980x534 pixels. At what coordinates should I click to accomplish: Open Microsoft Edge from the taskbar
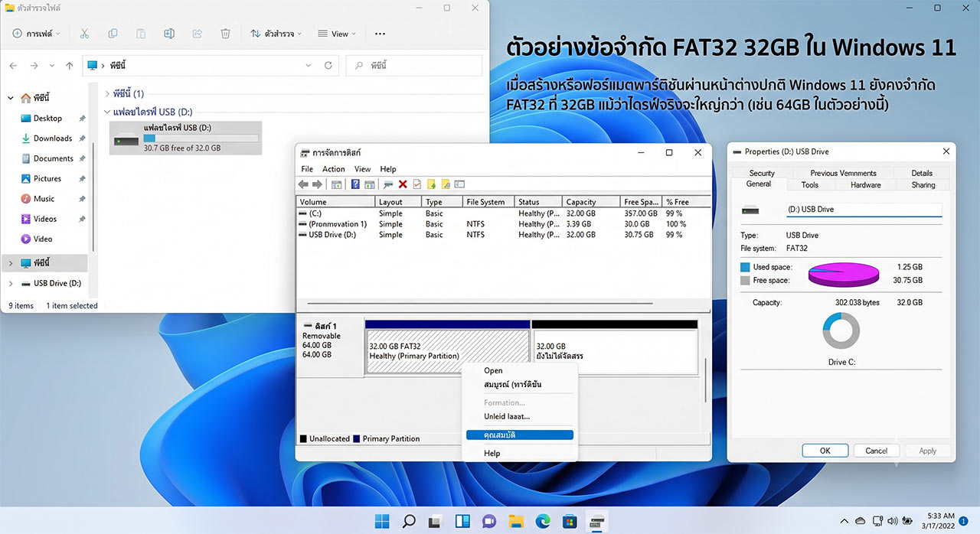543,522
